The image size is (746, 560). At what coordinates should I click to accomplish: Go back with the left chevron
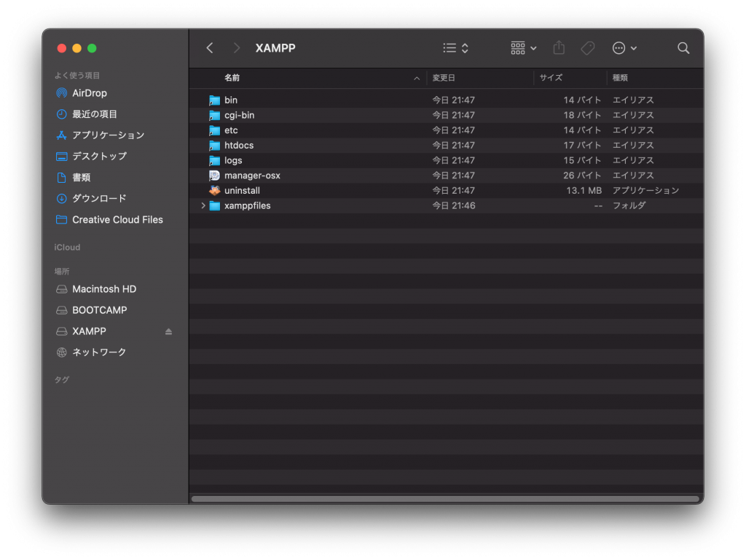click(x=210, y=48)
